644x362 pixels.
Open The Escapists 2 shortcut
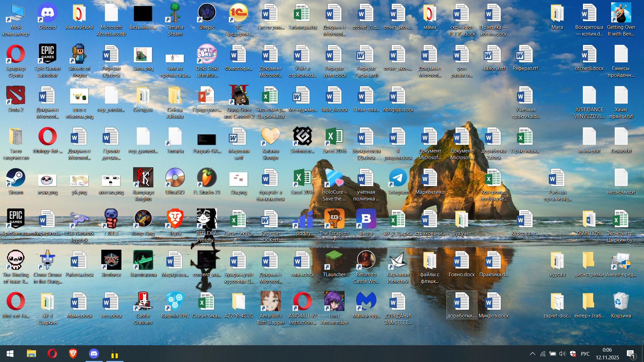click(x=334, y=226)
